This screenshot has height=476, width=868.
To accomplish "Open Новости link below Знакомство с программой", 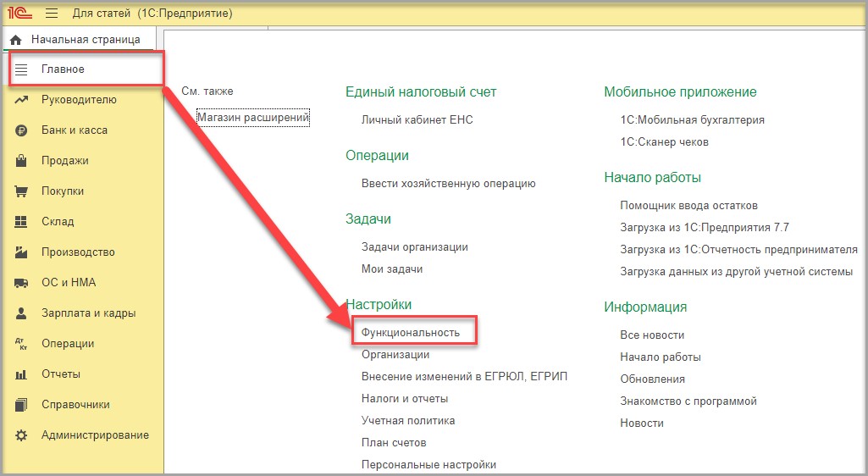I will (x=642, y=423).
